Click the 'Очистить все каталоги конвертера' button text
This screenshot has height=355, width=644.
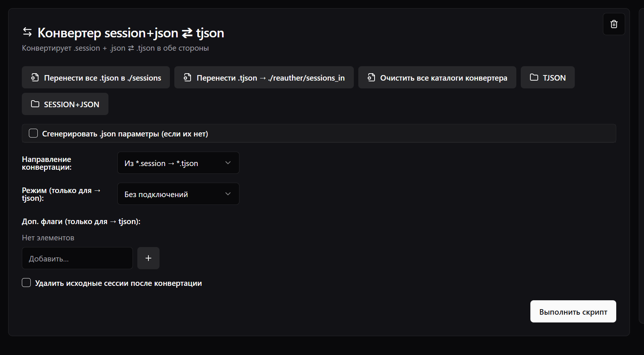[x=443, y=78]
